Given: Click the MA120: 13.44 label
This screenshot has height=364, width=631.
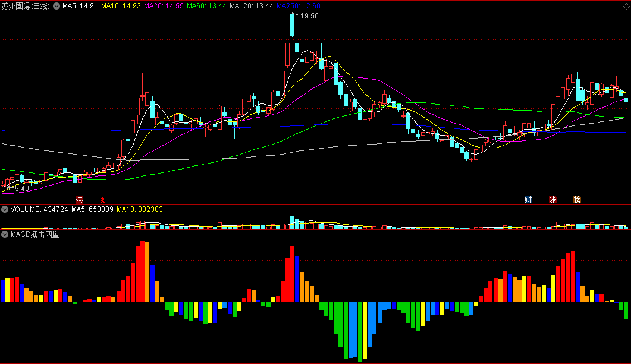Looking at the screenshot, I should pos(252,6).
